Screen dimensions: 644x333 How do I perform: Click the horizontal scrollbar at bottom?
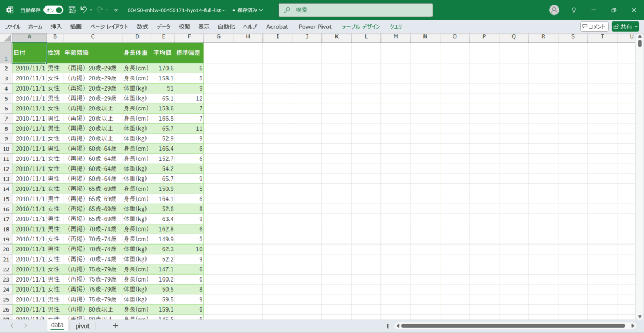tap(513, 326)
